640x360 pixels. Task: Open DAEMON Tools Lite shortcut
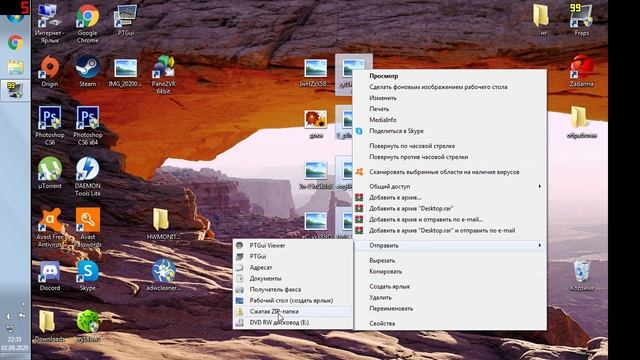(87, 177)
